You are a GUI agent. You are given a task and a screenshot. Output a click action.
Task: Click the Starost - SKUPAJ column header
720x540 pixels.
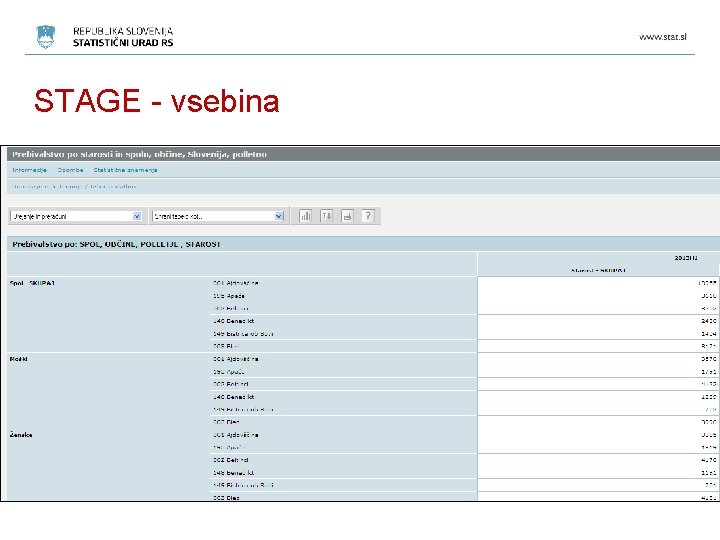click(598, 270)
